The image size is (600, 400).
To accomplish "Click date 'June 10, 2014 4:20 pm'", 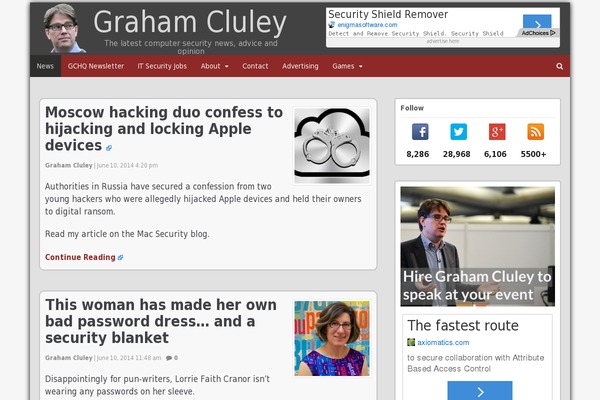I will point(127,165).
